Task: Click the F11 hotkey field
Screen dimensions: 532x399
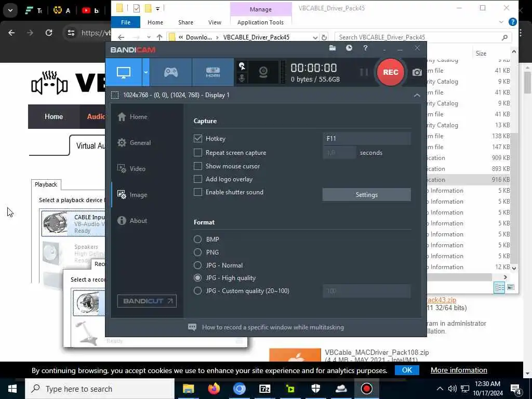Action: pos(367,138)
